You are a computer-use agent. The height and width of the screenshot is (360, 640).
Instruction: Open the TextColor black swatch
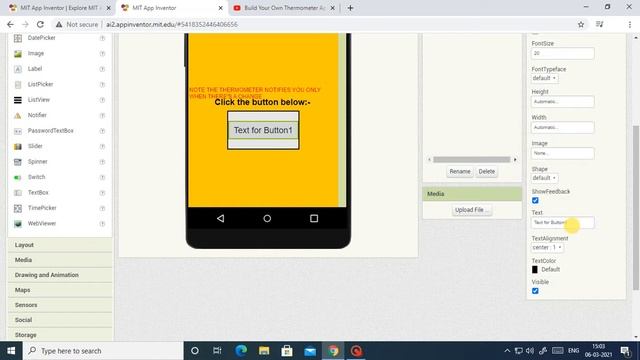click(x=535, y=269)
